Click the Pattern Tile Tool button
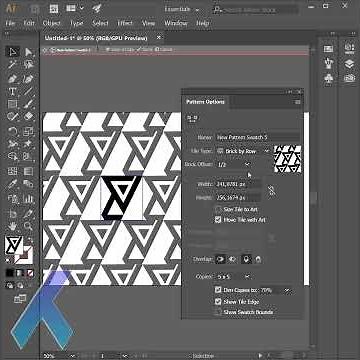 [192, 118]
